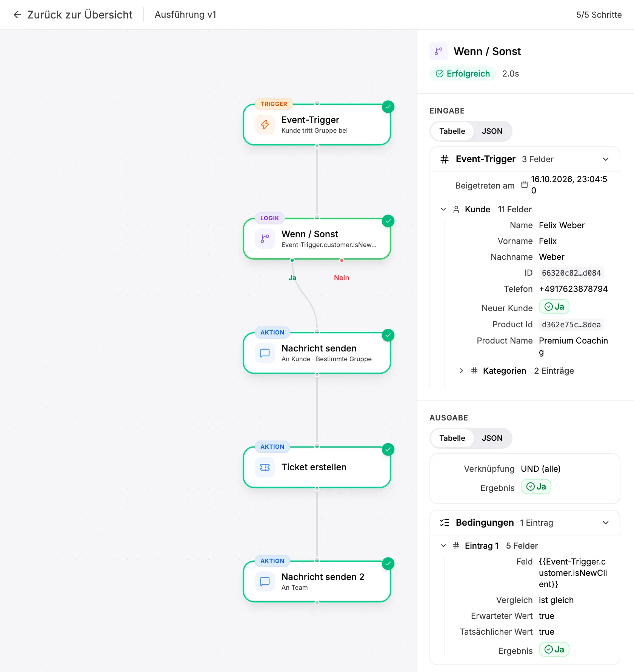634x672 pixels.
Task: Click the green checkmark on Ticket erstellen node
Action: [x=388, y=450]
